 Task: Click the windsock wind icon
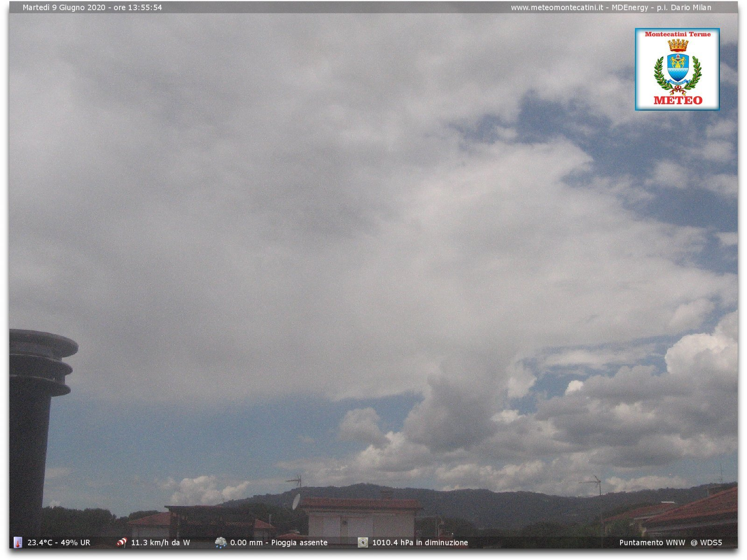pos(122,542)
